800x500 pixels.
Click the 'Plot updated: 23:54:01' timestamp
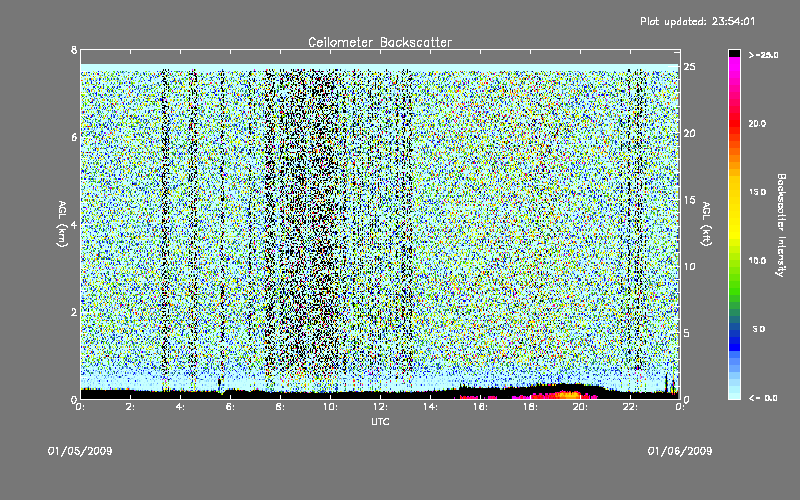[697, 21]
